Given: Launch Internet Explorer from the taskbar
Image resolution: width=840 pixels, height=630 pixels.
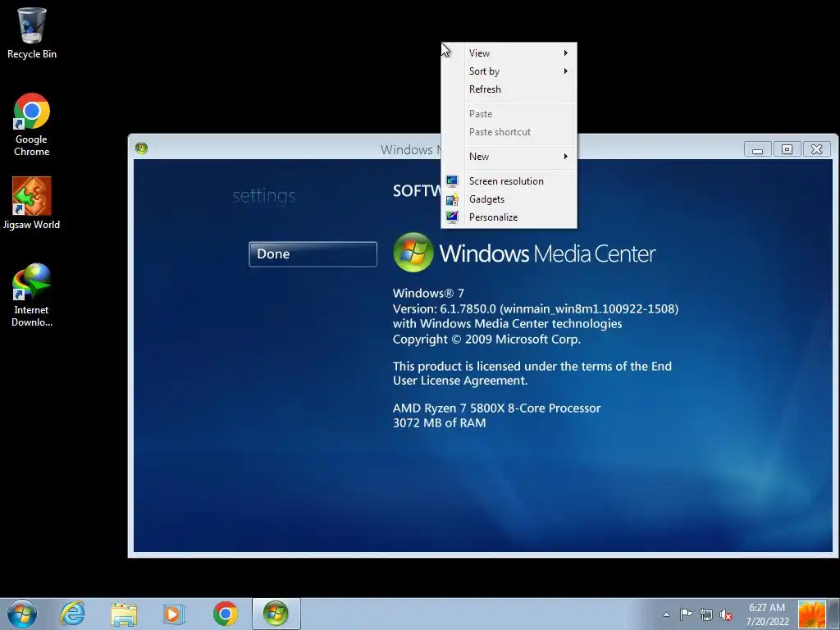Looking at the screenshot, I should click(72, 614).
